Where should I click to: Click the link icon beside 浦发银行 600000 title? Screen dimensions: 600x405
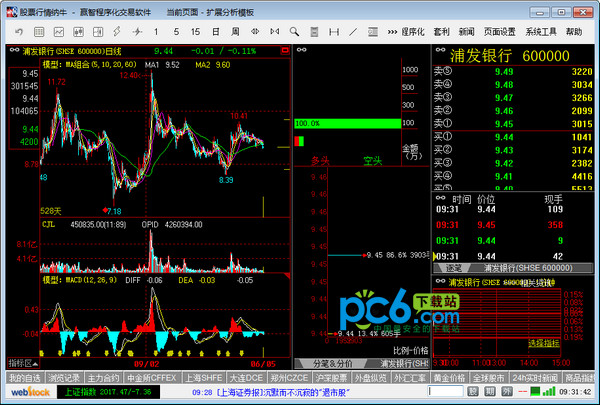pos(440,50)
